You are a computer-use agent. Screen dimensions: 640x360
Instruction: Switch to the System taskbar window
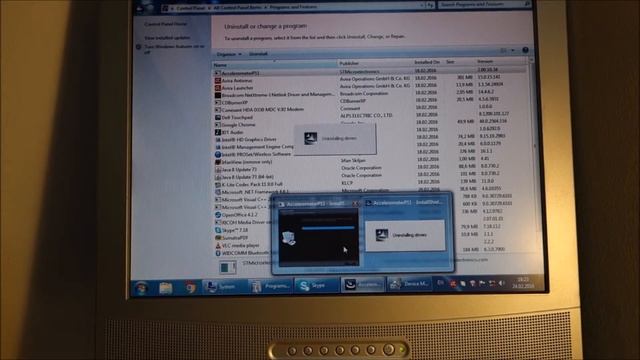[x=223, y=287]
